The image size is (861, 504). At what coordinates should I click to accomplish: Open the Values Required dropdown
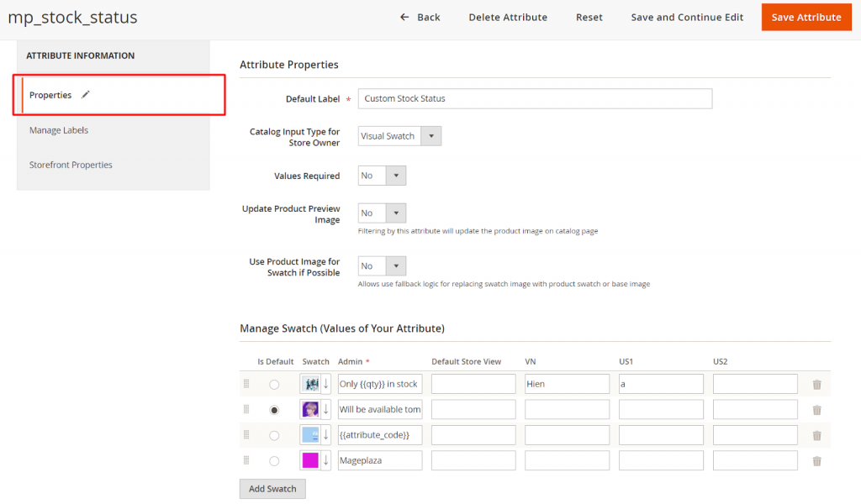[x=394, y=175]
